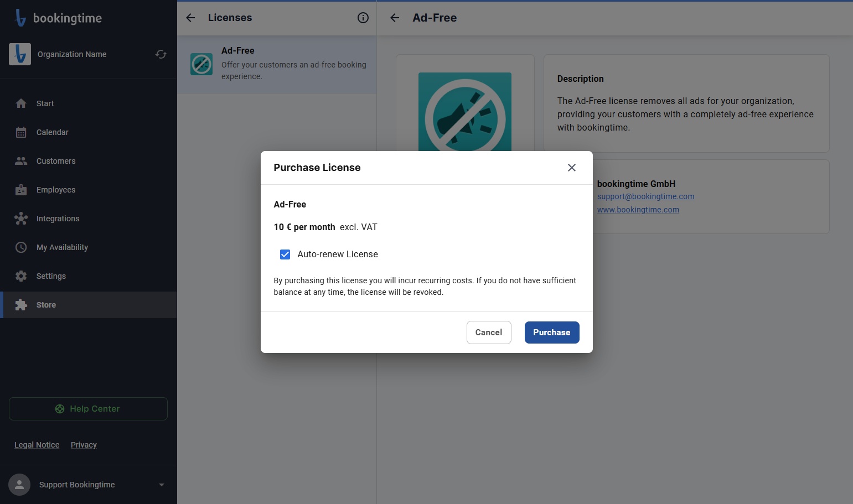Image resolution: width=853 pixels, height=504 pixels.
Task: Open the Calendar menu item
Action: click(x=89, y=132)
